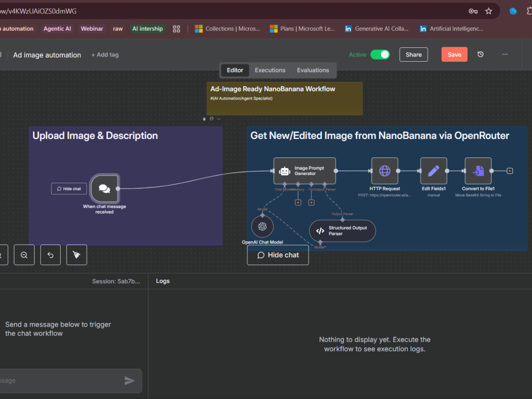Screen dimensions: 532x399
Task: Select the Ad-Image Ready NanoBanana Workflow sticky note
Action: click(285, 99)
